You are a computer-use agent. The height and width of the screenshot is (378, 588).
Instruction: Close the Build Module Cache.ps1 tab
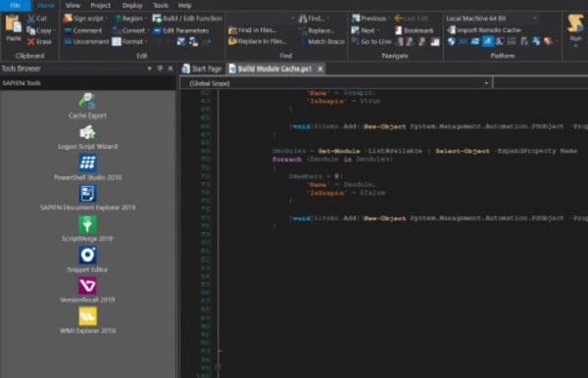coord(320,69)
